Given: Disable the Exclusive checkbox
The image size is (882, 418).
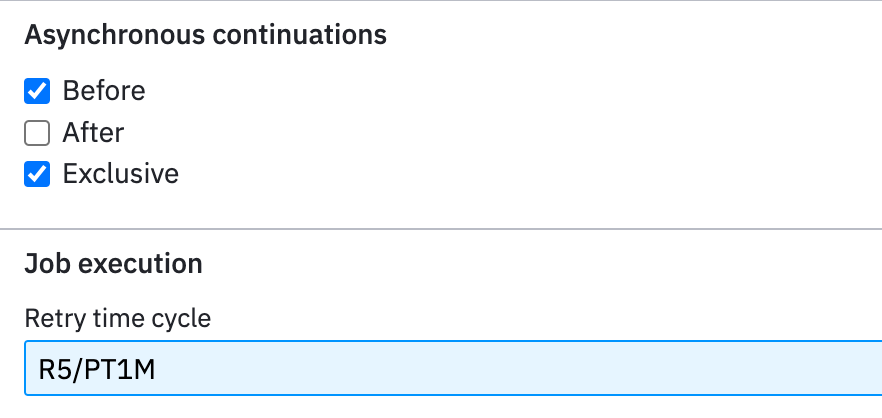Looking at the screenshot, I should (37, 174).
